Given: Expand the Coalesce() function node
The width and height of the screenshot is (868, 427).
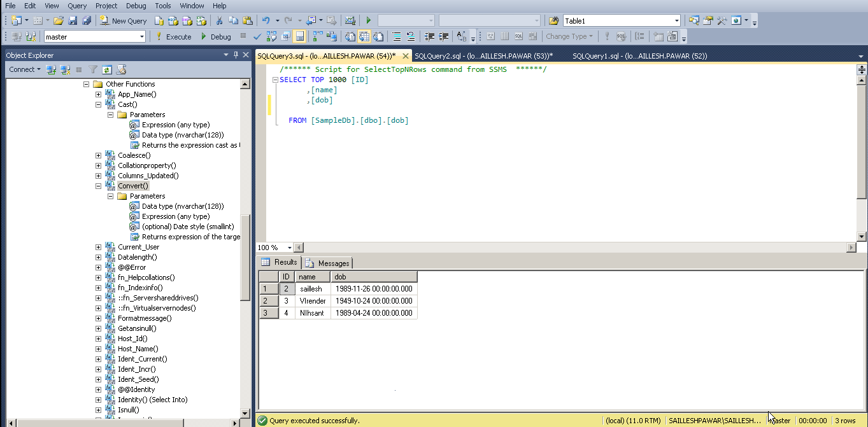Looking at the screenshot, I should pos(98,155).
